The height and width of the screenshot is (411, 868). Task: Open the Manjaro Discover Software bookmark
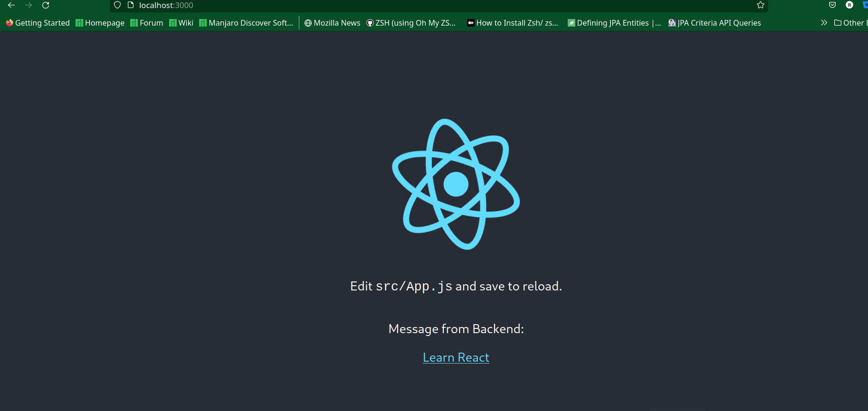point(246,23)
